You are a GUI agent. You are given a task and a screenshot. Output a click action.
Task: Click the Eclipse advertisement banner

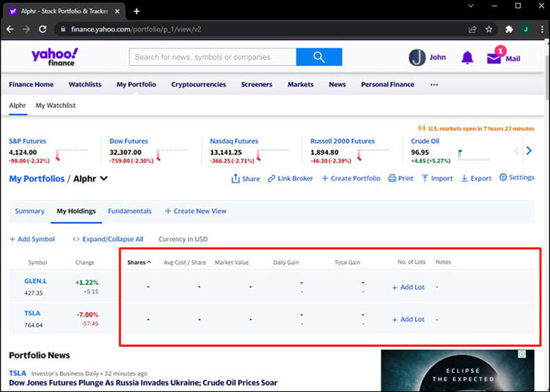[458, 371]
